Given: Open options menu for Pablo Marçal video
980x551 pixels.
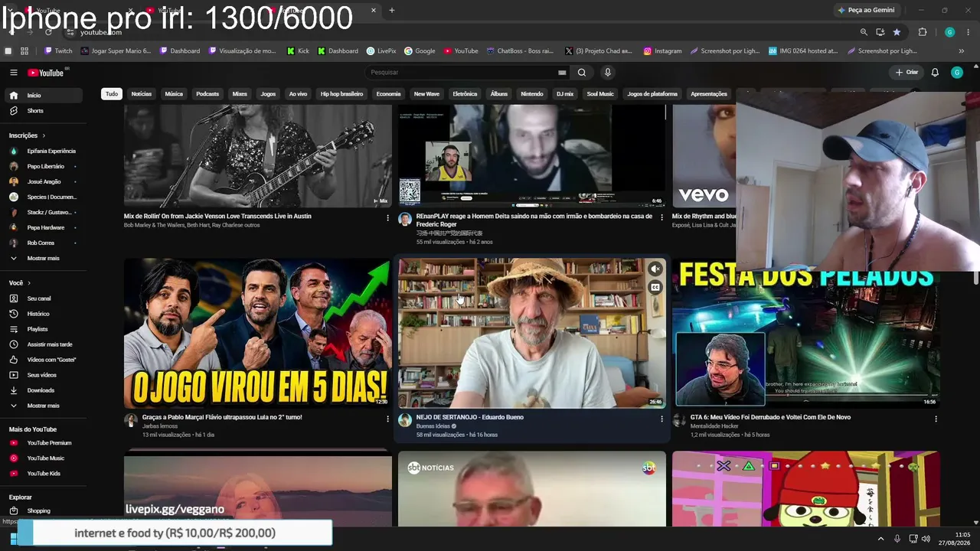Looking at the screenshot, I should click(x=387, y=419).
